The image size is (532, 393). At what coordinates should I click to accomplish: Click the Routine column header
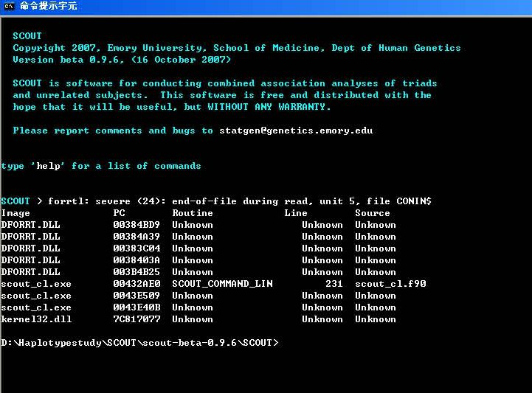[193, 213]
